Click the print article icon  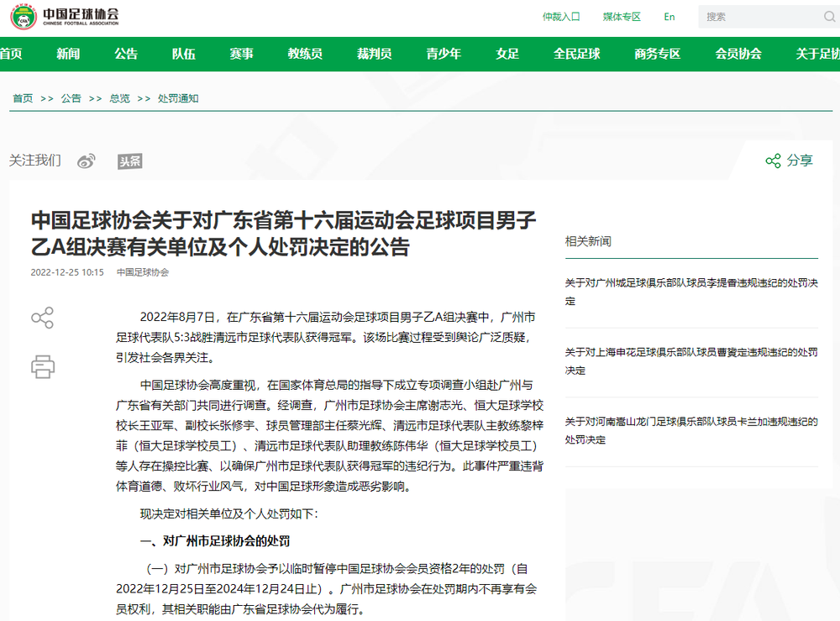[x=43, y=366]
